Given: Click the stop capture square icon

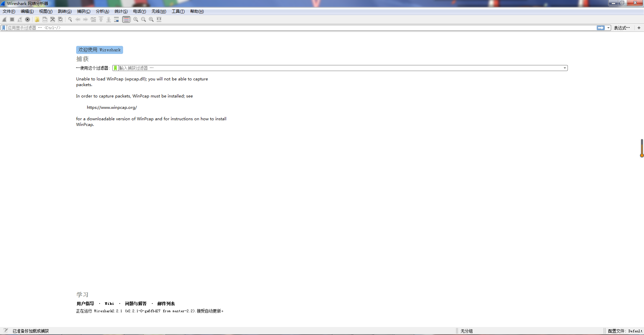Looking at the screenshot, I should [x=12, y=19].
